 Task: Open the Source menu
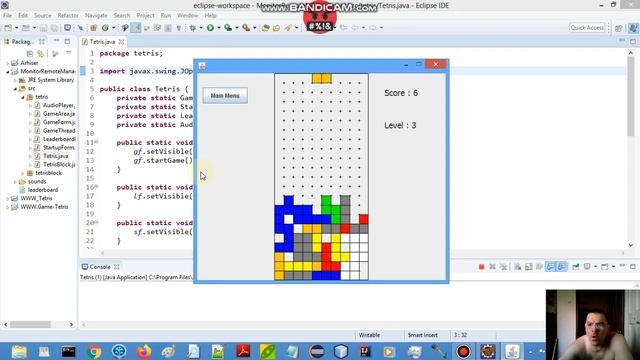pos(42,16)
